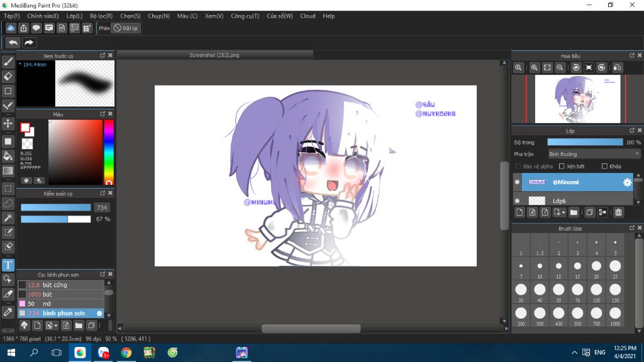Screen dimensions: 644x362
Task: Open @Minumi layer settings gear
Action: 627,182
